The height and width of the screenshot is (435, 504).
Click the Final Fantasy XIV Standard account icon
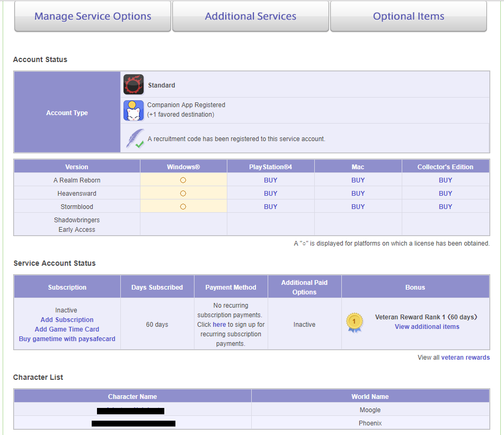tap(134, 85)
